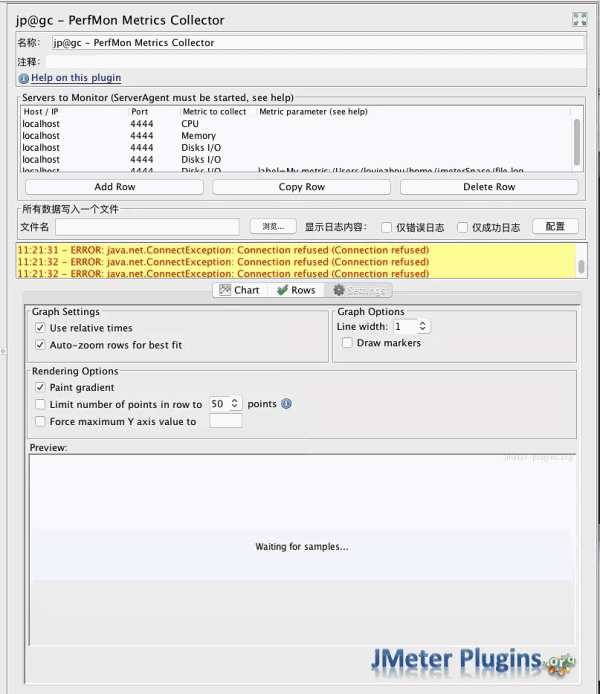
Task: Switch to the Rows tab
Action: point(296,290)
